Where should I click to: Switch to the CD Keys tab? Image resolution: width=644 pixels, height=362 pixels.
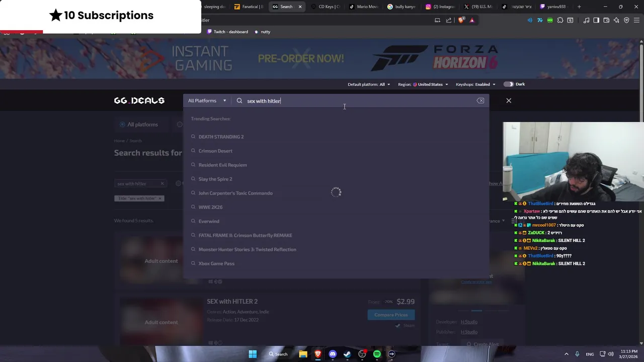(325, 7)
